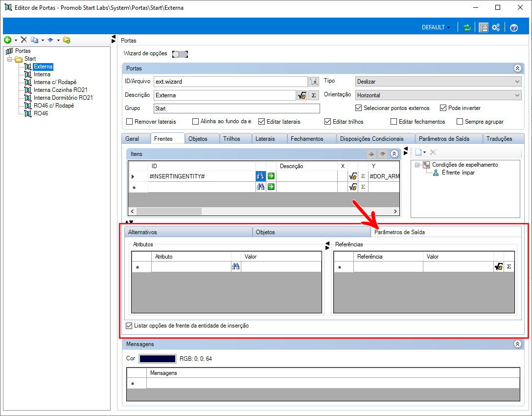
Task: Click the delete X icon above conditions tree
Action: click(x=433, y=152)
